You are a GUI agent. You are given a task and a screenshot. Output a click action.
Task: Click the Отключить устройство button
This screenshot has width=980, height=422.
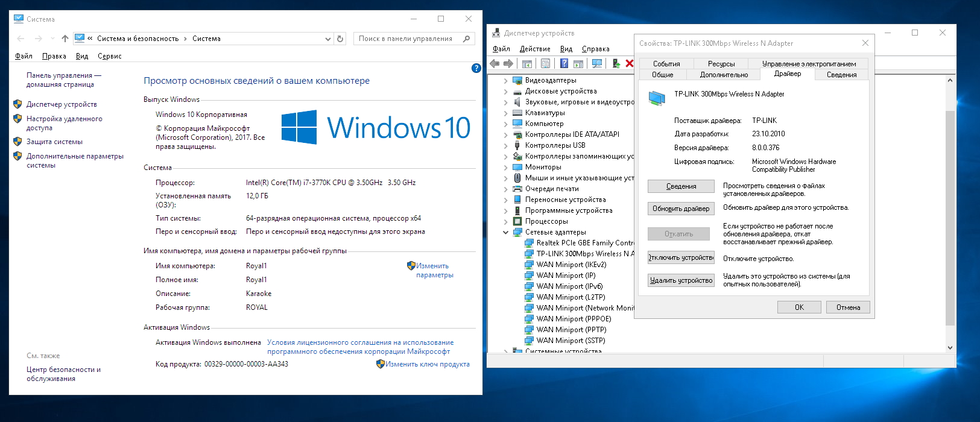click(x=681, y=257)
